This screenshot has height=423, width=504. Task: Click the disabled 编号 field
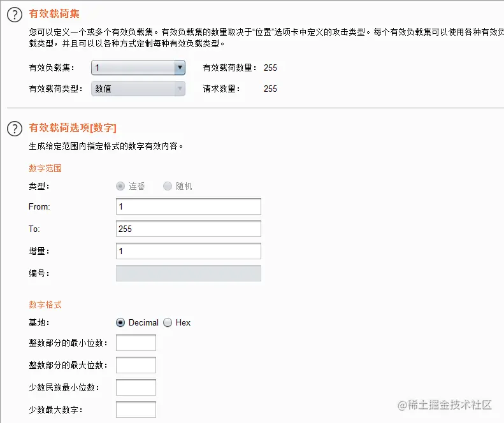coord(189,273)
